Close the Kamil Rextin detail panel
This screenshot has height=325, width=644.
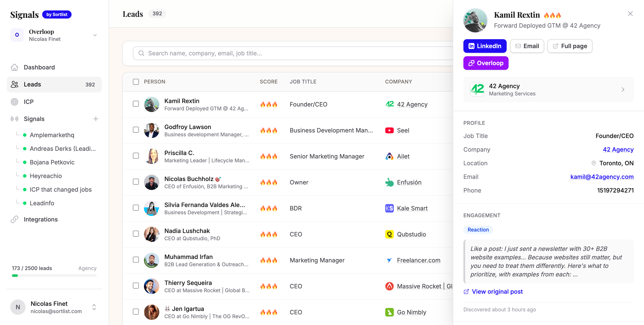click(630, 14)
